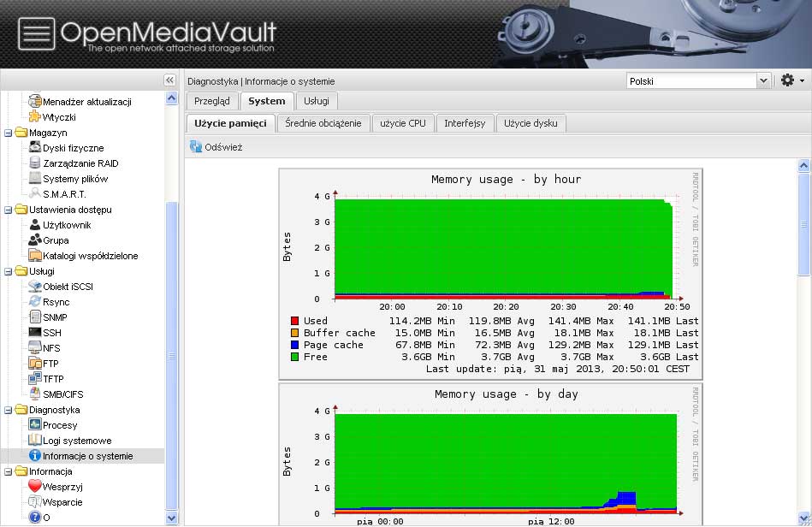Collapse the Usługi tree folder
This screenshot has height=527, width=812.
[8, 271]
